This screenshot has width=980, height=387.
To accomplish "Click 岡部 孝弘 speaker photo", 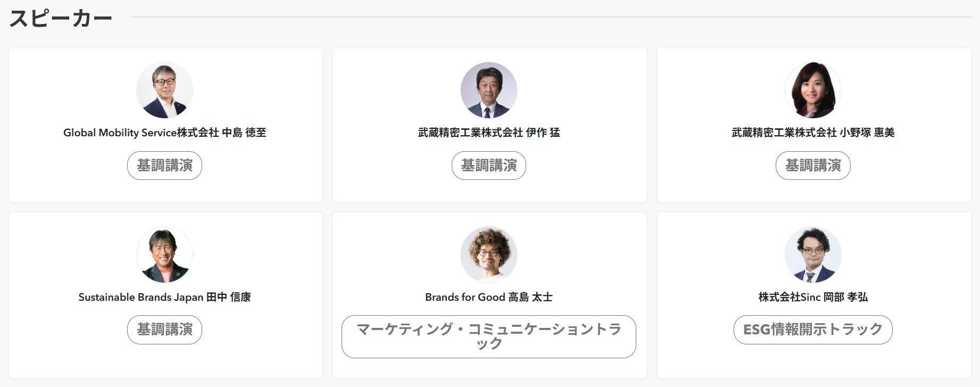I will coord(813,255).
